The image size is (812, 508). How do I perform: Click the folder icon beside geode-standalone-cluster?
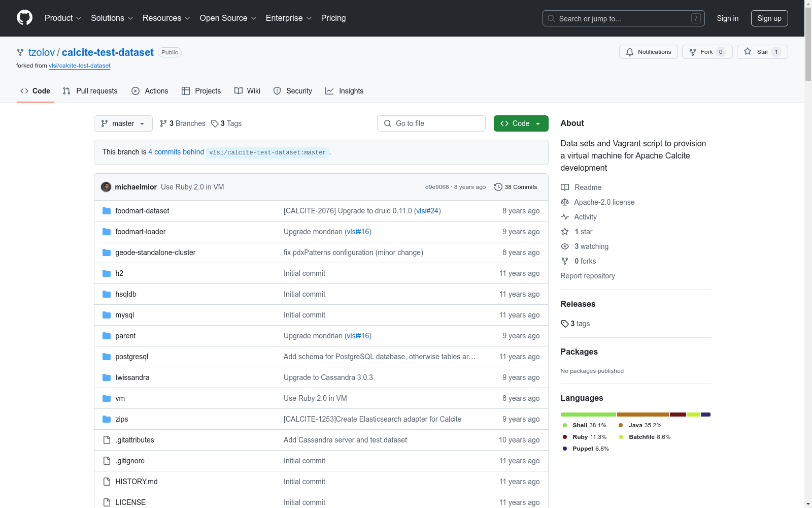tap(107, 252)
